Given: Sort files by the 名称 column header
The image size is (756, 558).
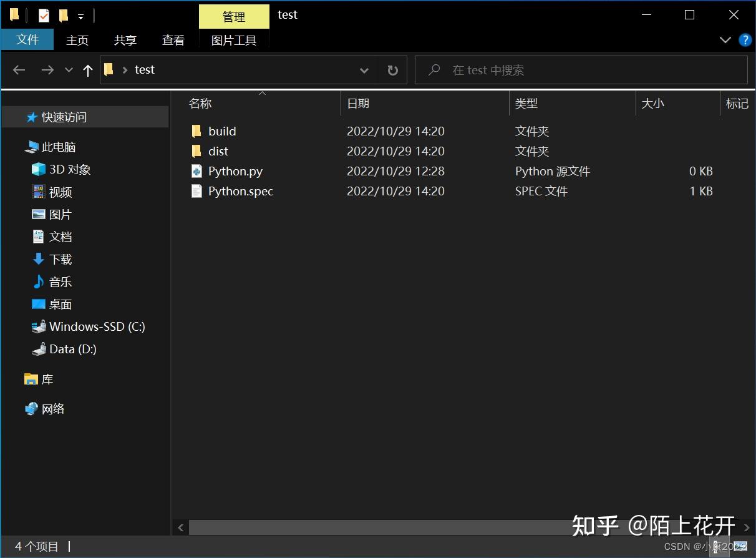Looking at the screenshot, I should click(200, 104).
